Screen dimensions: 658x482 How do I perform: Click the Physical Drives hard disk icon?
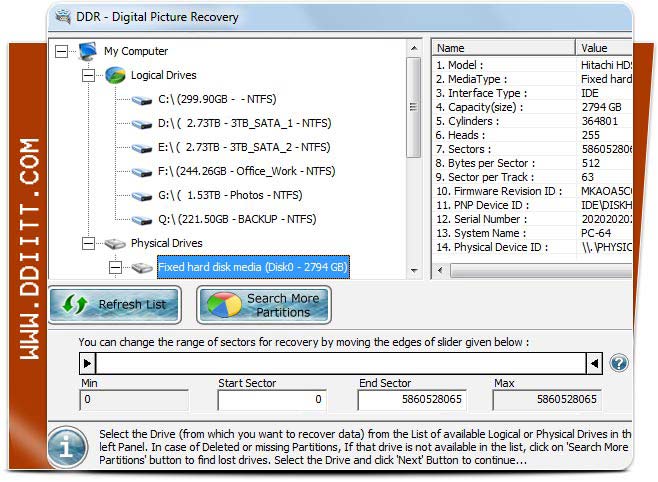(x=115, y=244)
